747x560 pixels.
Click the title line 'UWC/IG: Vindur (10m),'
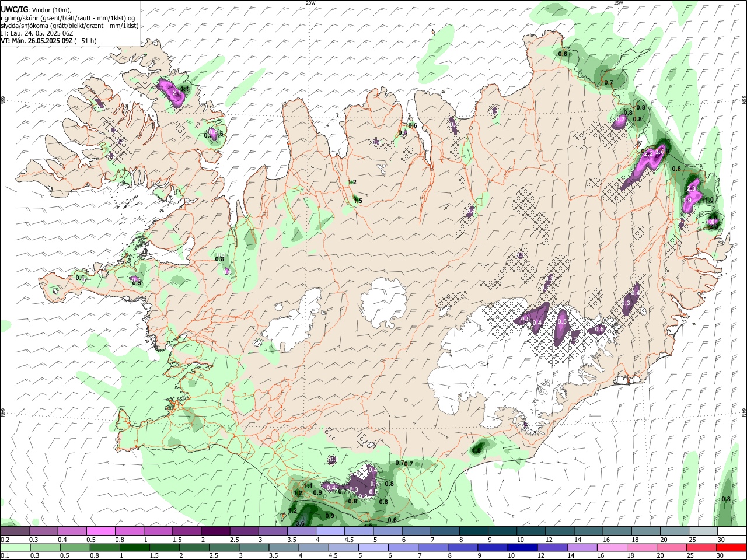36,10
